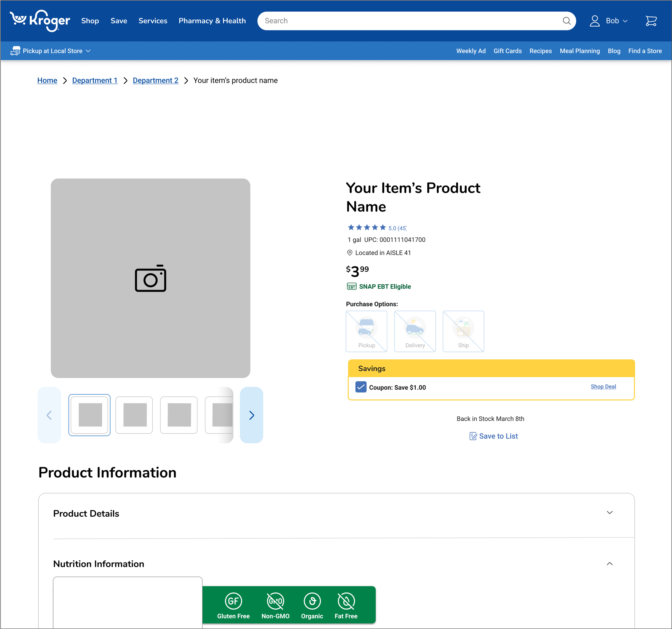Click Save to List
This screenshot has width=672, height=629.
pos(494,436)
